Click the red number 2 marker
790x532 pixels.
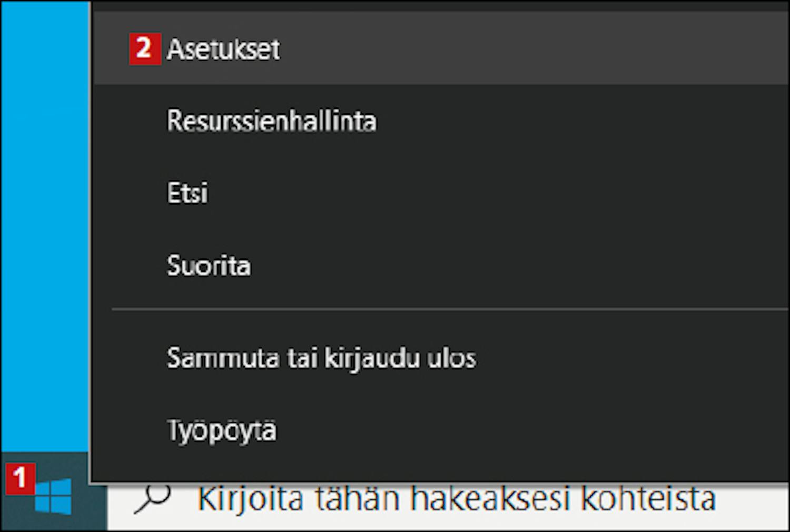pos(145,48)
